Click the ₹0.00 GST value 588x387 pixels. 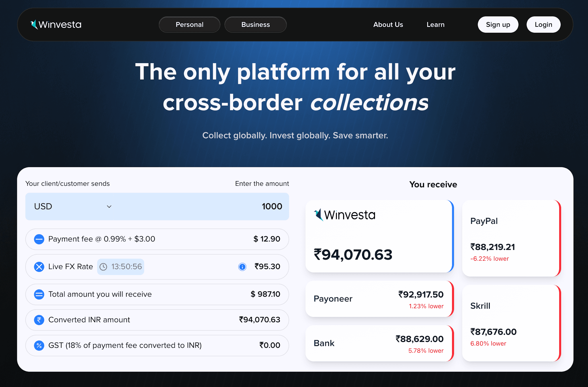(x=270, y=345)
